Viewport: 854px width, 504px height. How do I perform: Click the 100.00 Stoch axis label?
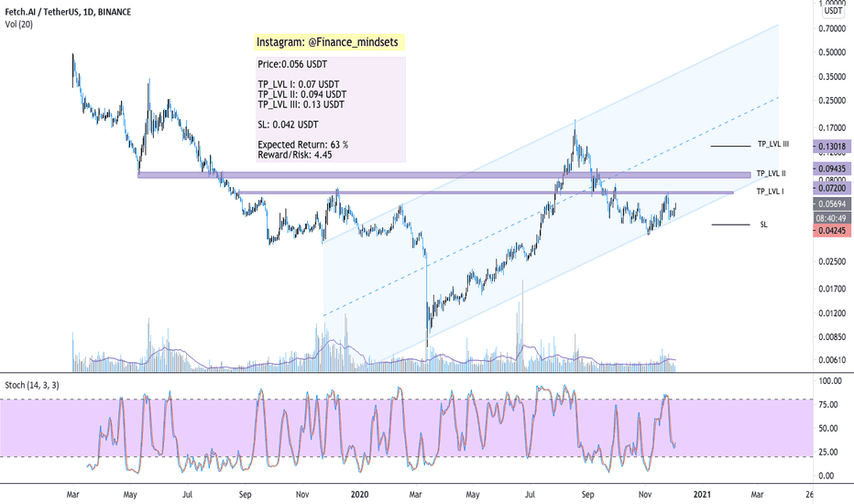pyautogui.click(x=830, y=381)
